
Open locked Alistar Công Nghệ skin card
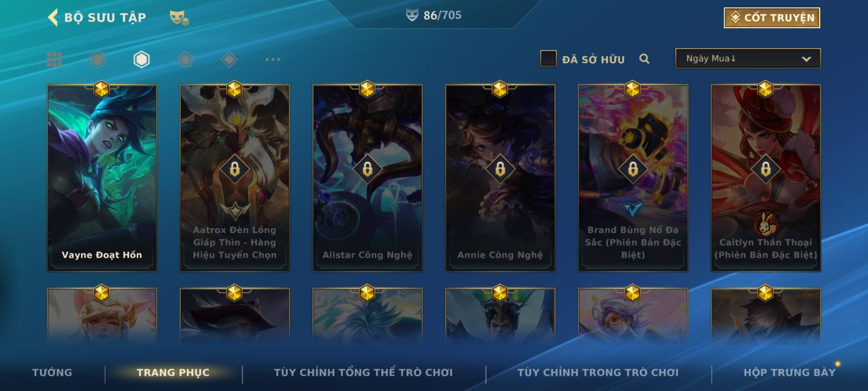(367, 178)
